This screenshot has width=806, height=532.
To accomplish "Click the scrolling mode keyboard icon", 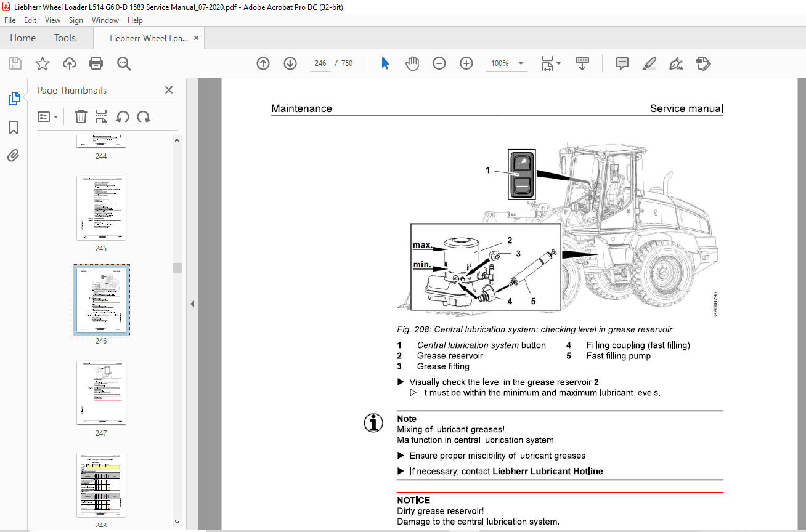I will [x=582, y=63].
